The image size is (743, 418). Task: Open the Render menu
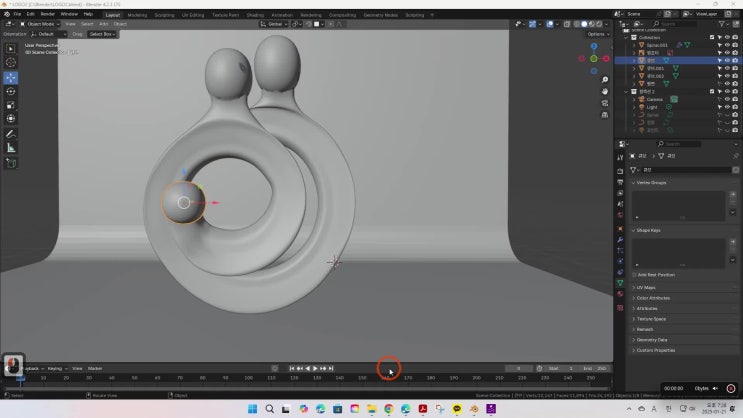tap(47, 14)
